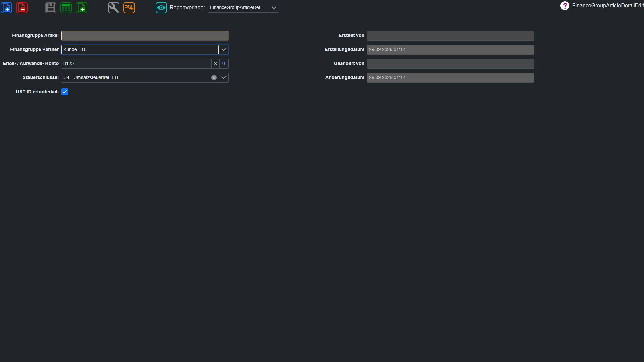
Task: Click the Geändert von field
Action: 450,64
